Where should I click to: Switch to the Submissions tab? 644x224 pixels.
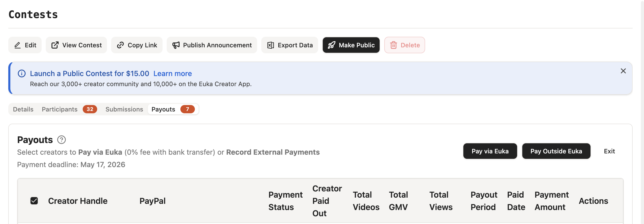(124, 109)
